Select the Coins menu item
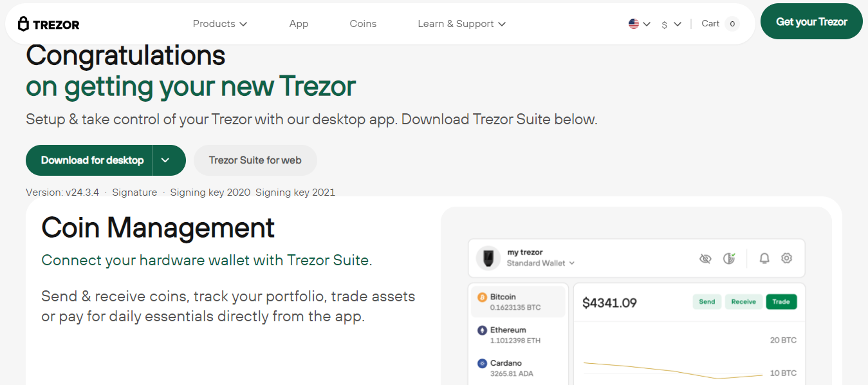The height and width of the screenshot is (385, 868). point(363,23)
